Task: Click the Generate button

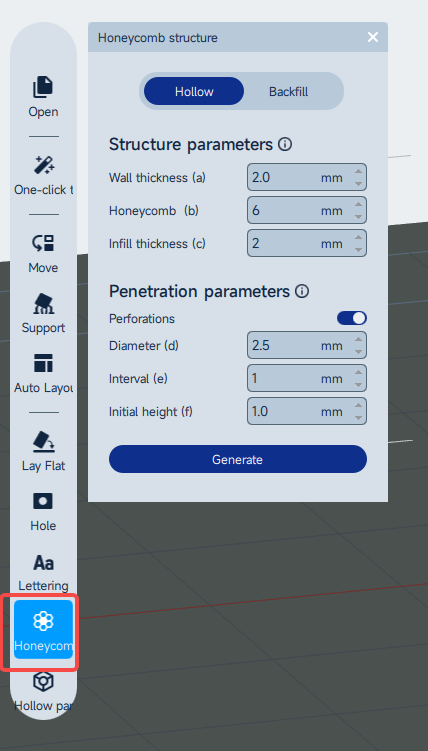Action: (x=238, y=459)
